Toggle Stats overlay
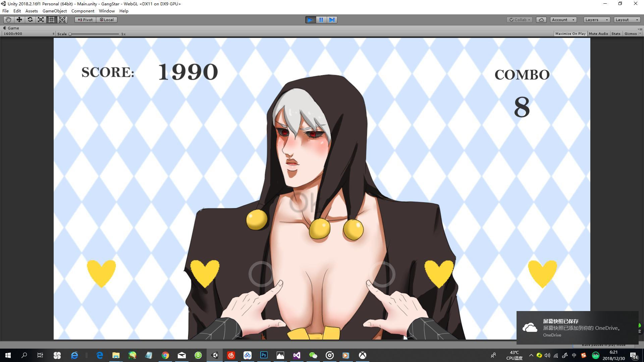This screenshot has height=362, width=644. click(x=616, y=34)
